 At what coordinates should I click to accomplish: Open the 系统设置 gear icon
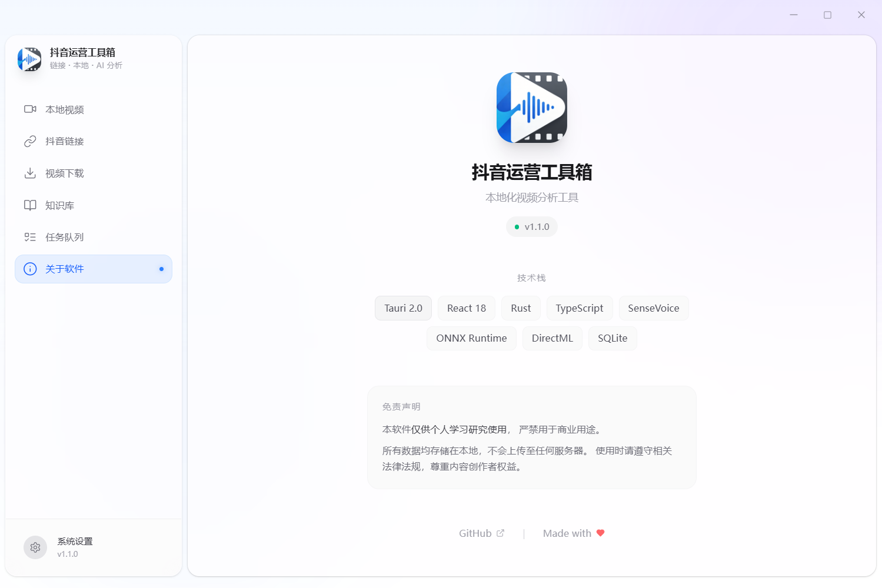35,547
